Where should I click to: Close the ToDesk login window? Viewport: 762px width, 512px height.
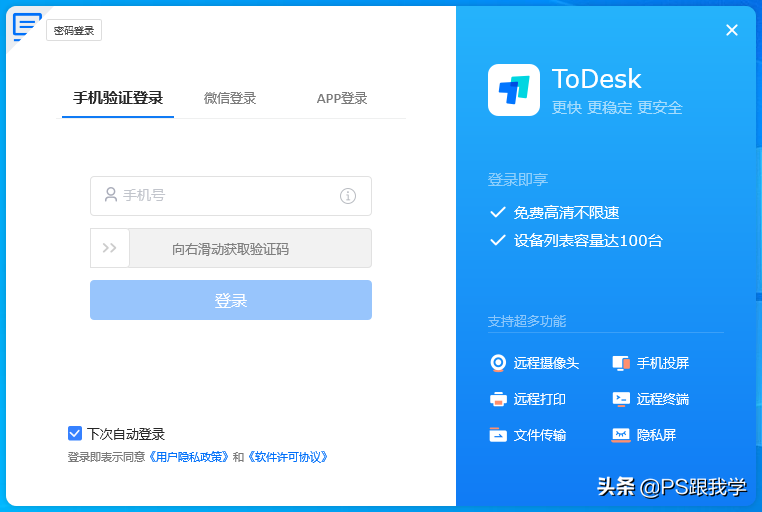click(x=732, y=30)
